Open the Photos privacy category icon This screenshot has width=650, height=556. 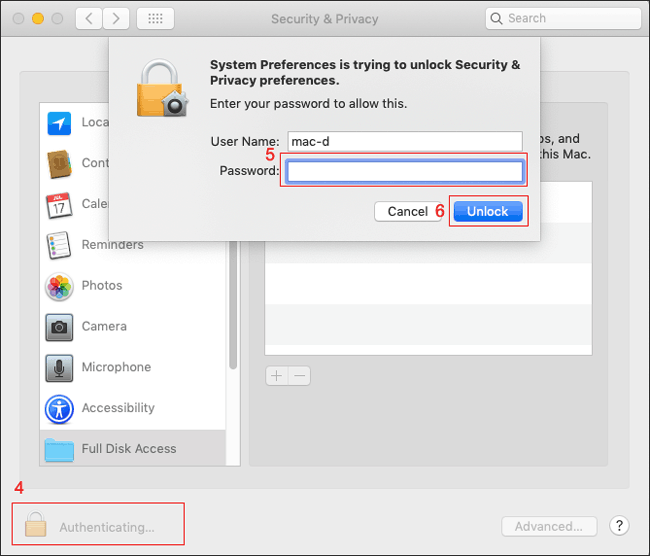coord(60,286)
